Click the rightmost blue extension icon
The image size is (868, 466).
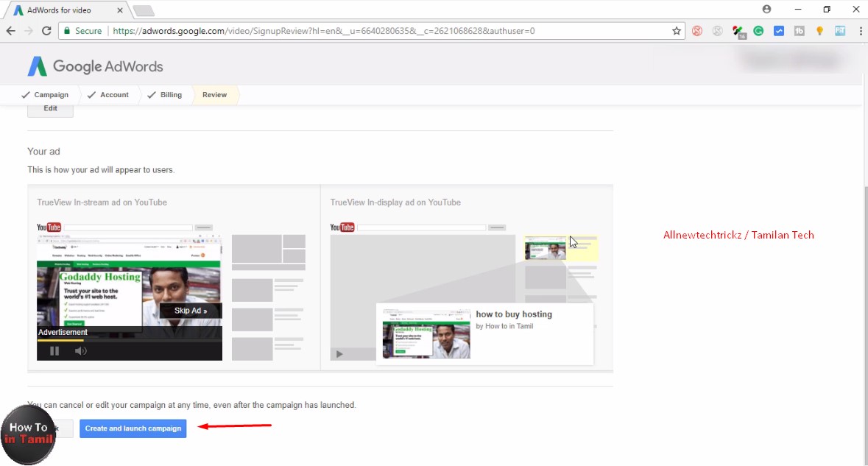click(x=840, y=31)
